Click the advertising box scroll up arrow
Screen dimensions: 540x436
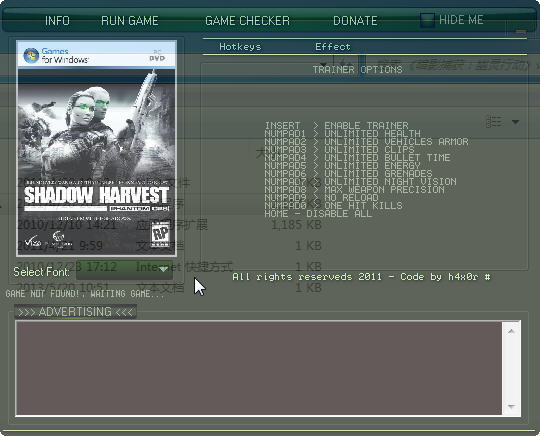pyautogui.click(x=511, y=331)
